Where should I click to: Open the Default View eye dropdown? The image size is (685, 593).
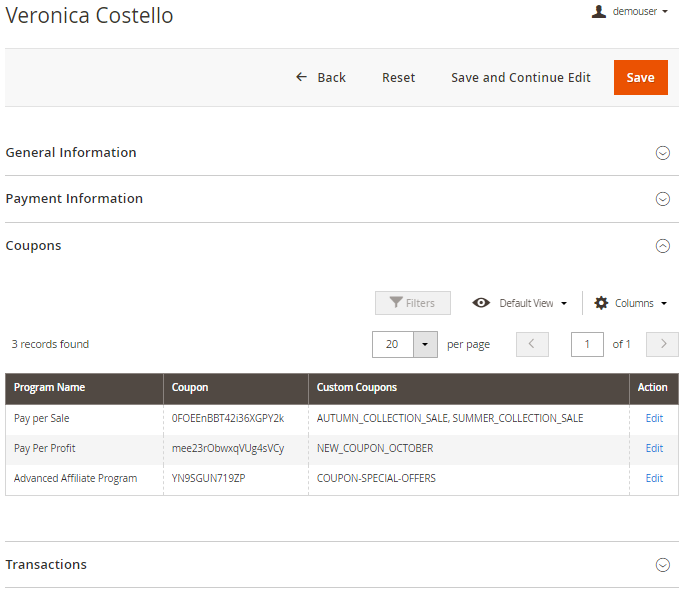520,303
